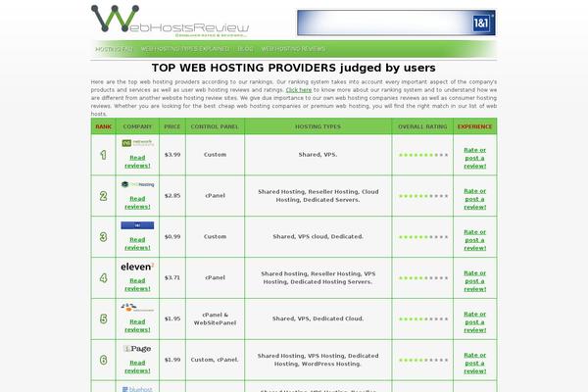Screen dimensions: 588x392
Task: Click the star rating for rank 2
Action: pos(423,196)
